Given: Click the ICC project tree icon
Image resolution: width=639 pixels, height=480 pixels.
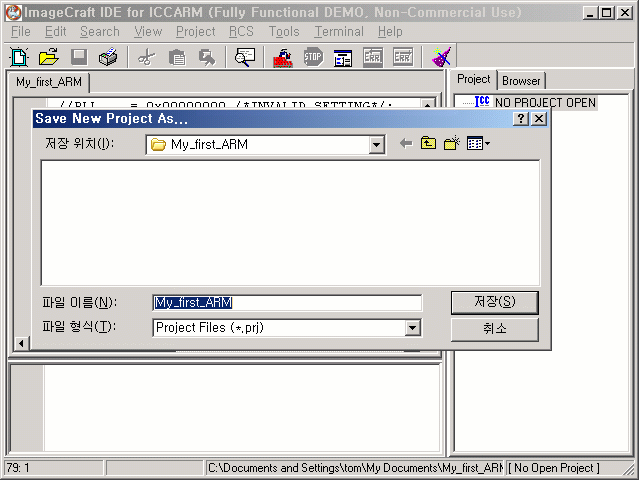Looking at the screenshot, I should 482,101.
